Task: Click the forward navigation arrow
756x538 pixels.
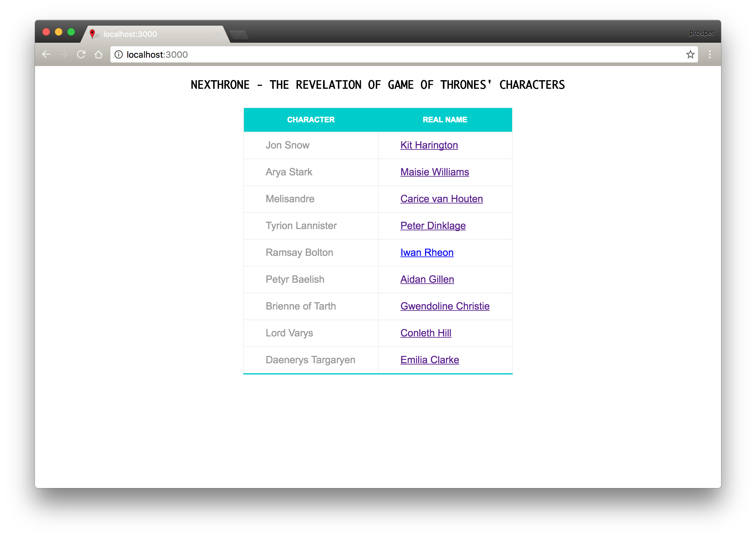Action: 64,54
